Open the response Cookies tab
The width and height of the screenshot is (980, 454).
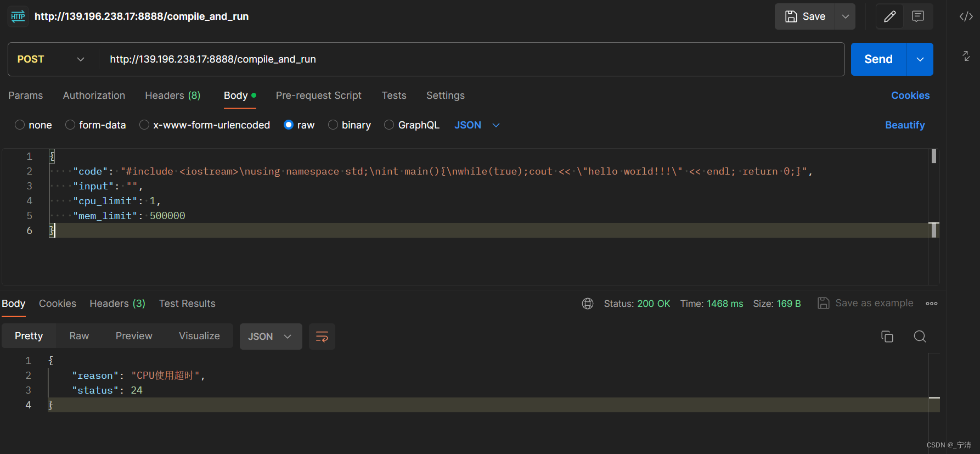(58, 304)
